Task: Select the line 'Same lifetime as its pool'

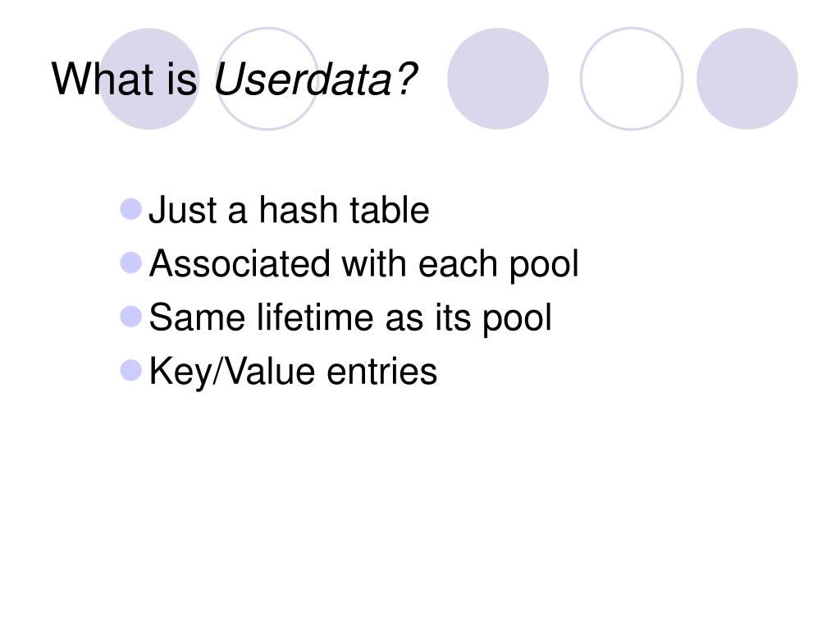Action: (350, 318)
